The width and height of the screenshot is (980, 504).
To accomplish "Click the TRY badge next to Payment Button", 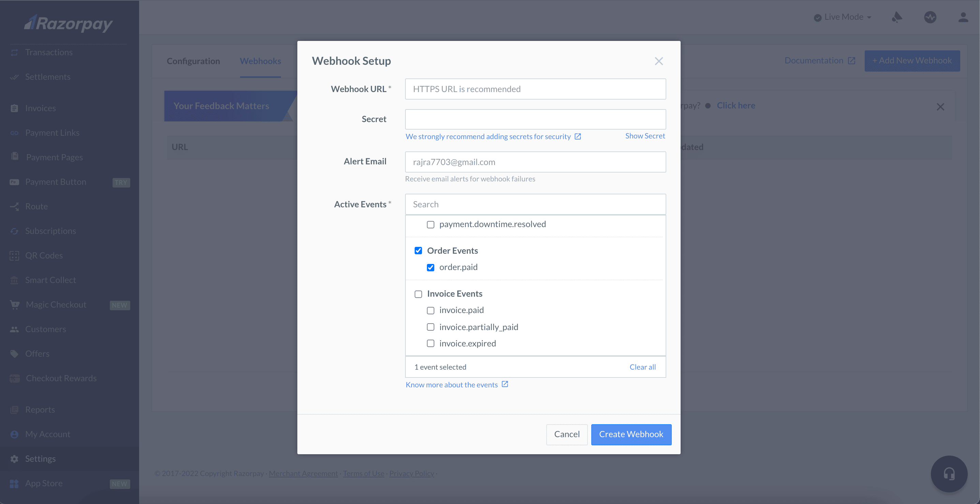I will (x=121, y=182).
